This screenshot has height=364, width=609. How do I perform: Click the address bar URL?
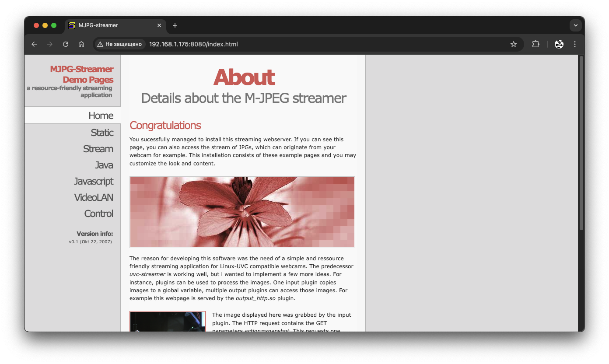193,44
